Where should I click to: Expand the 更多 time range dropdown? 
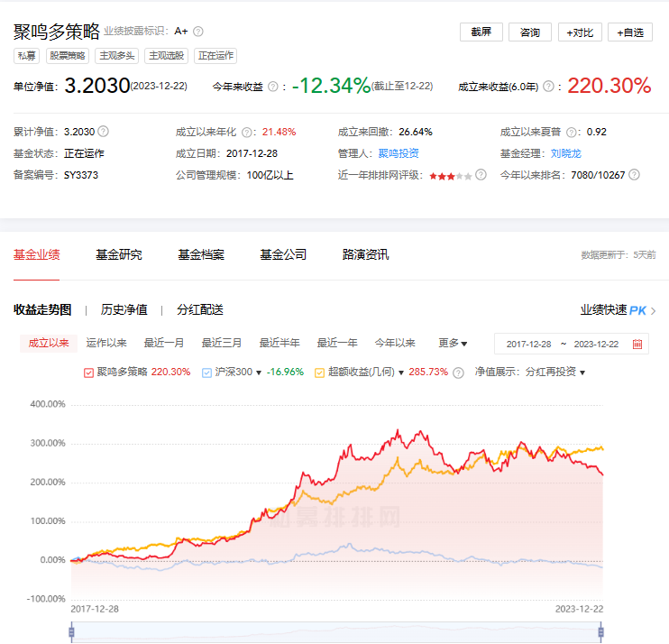[x=453, y=343]
